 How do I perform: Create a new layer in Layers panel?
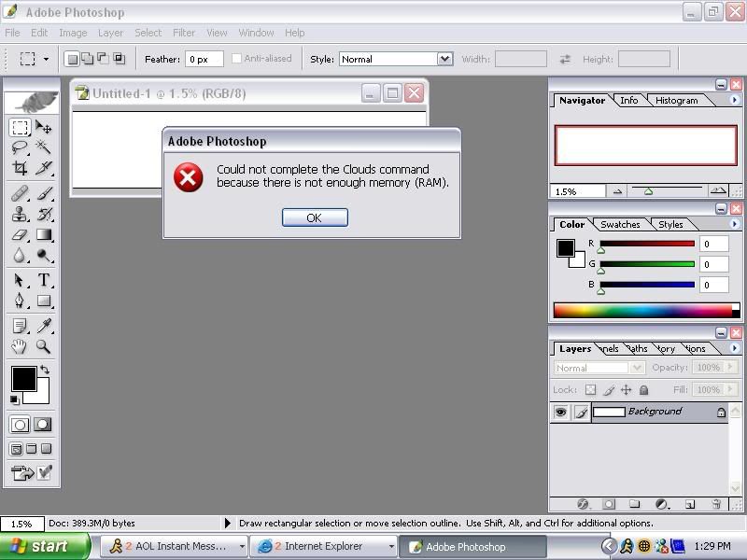pos(690,504)
